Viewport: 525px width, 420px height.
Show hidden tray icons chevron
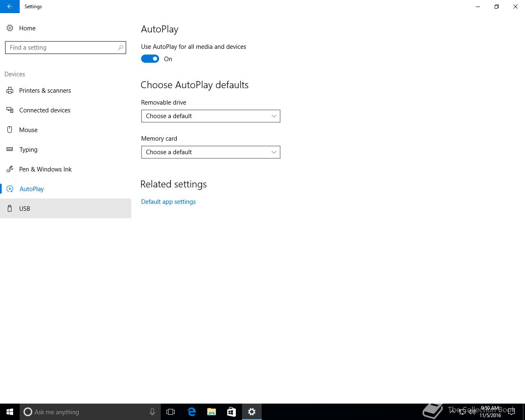(x=452, y=412)
